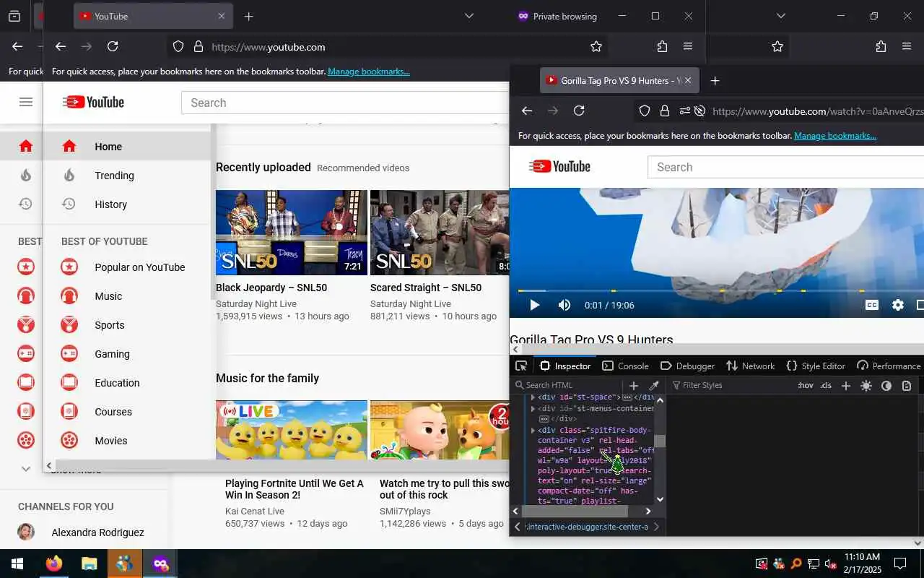Click Manage bookmarks link in Gorilla Tag window
Image resolution: width=924 pixels, height=578 pixels.
[x=835, y=136]
